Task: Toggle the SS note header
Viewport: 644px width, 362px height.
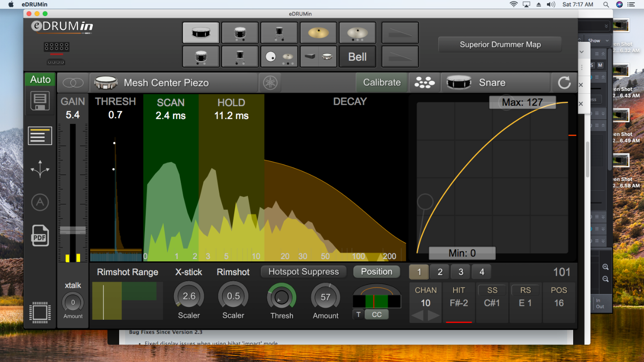Action: coord(492,290)
